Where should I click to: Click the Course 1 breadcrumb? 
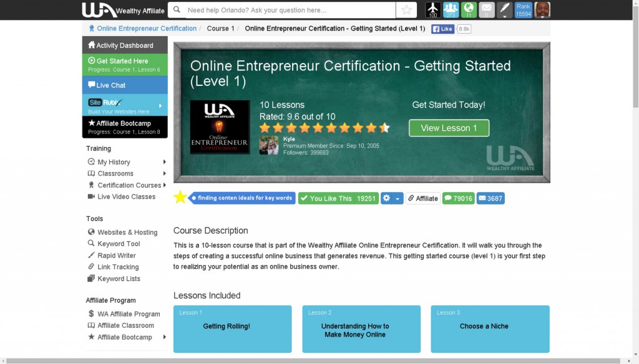(220, 29)
